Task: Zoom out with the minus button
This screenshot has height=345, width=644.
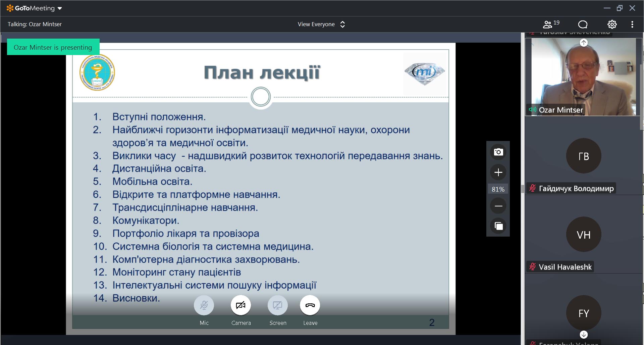Action: (498, 206)
